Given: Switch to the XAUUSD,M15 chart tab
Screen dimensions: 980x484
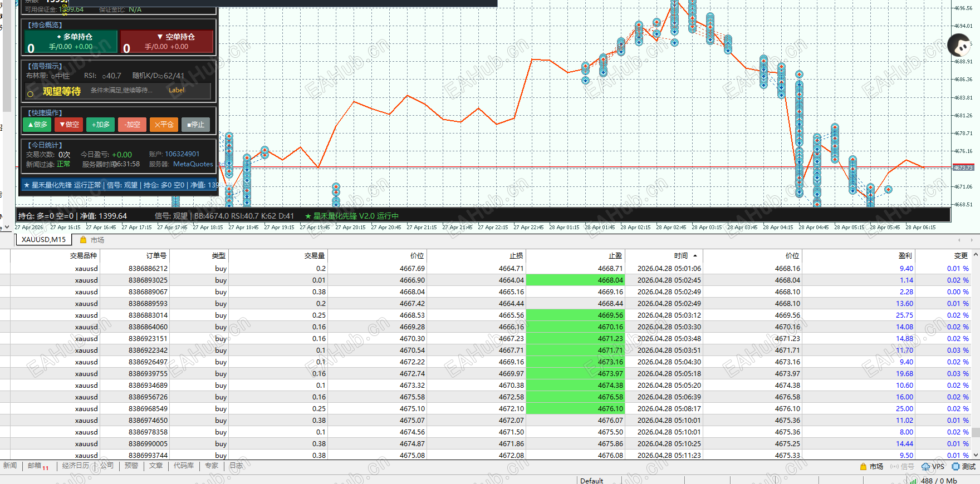Looking at the screenshot, I should tap(44, 240).
